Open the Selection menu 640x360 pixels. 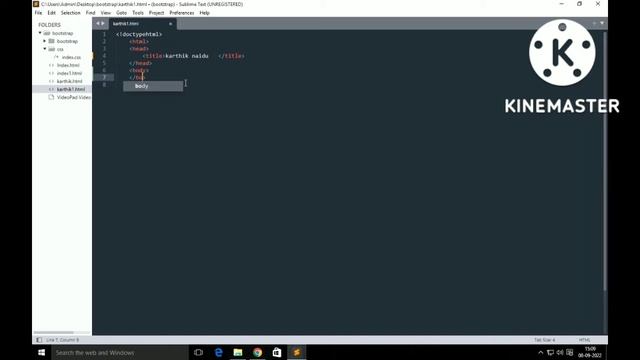click(x=71, y=13)
